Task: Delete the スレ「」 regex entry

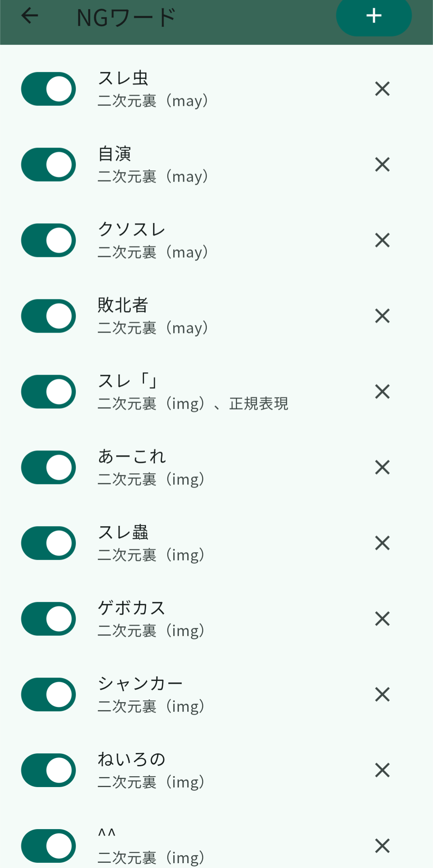Action: pyautogui.click(x=382, y=392)
